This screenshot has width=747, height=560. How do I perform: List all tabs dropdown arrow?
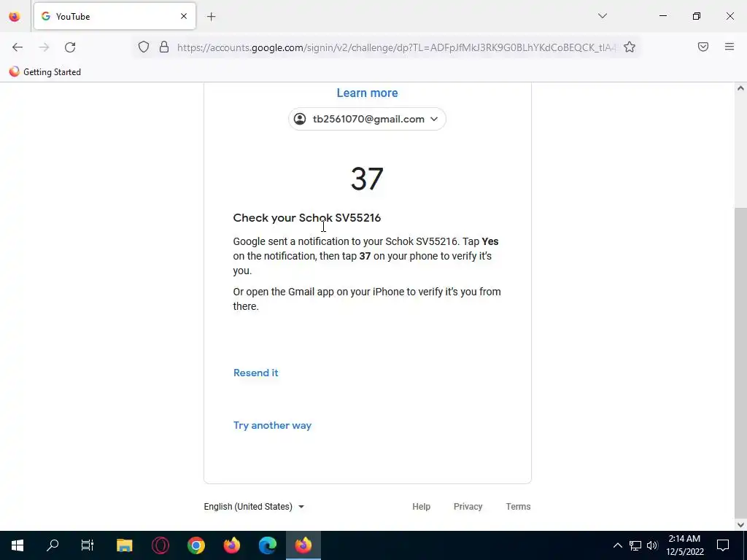coord(602,16)
